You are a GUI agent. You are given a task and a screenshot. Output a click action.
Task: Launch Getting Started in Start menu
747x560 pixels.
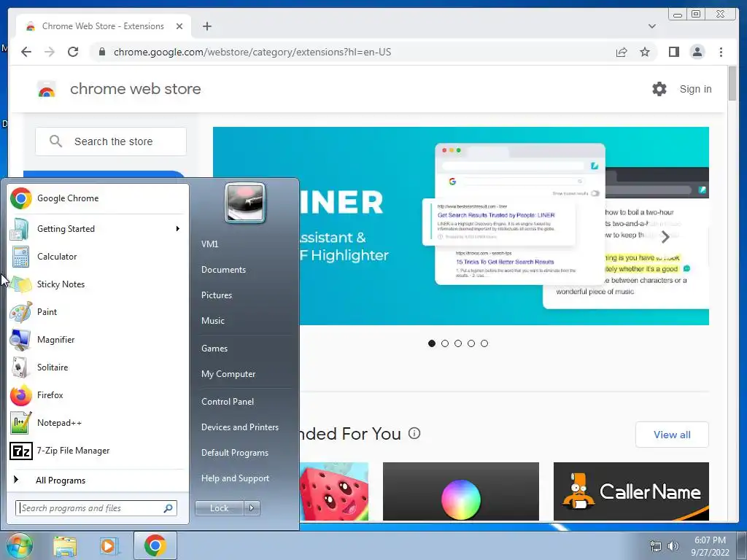point(98,228)
